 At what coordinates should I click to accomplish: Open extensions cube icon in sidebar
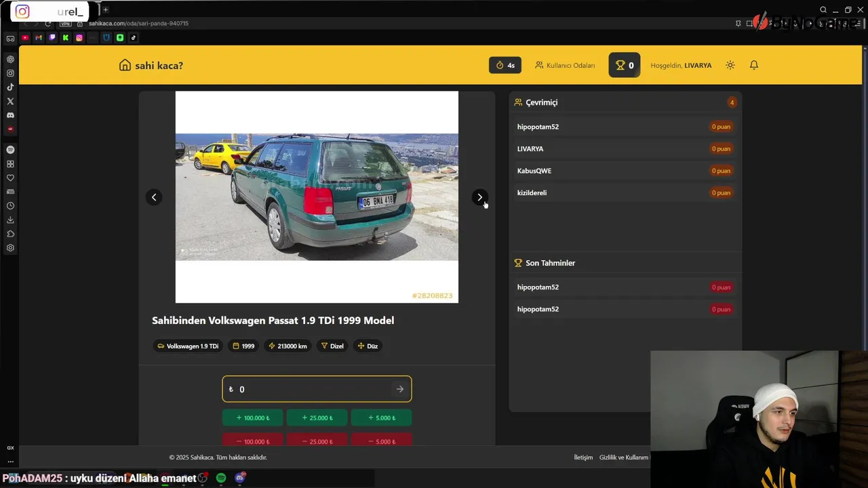[x=10, y=234]
